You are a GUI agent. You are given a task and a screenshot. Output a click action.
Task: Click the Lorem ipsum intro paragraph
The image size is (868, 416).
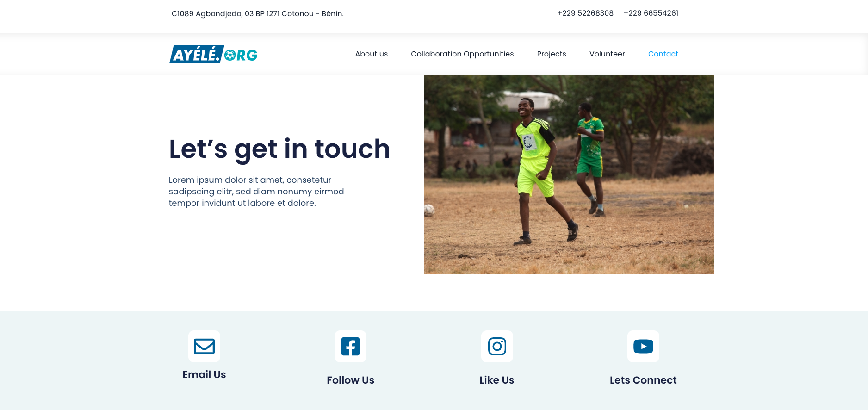(256, 192)
